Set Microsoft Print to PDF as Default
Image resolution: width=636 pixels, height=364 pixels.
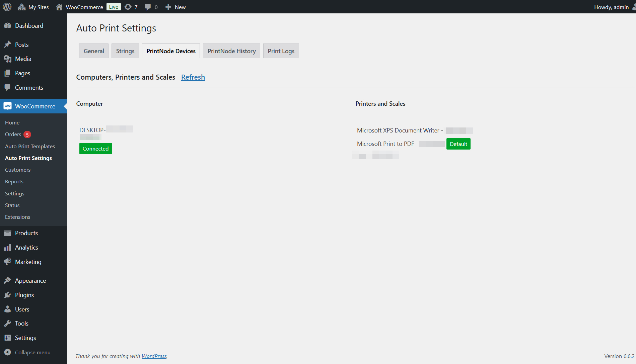458,144
